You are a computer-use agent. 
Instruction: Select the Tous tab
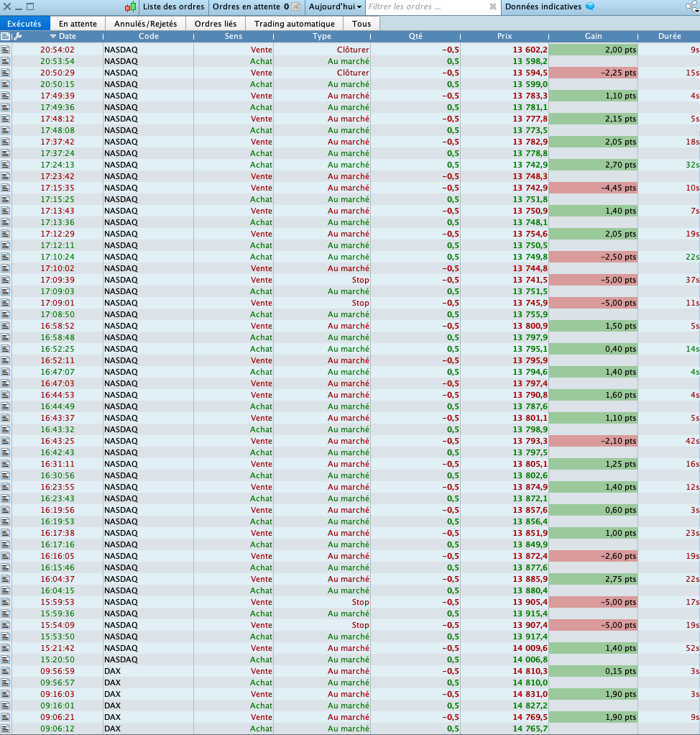point(361,24)
